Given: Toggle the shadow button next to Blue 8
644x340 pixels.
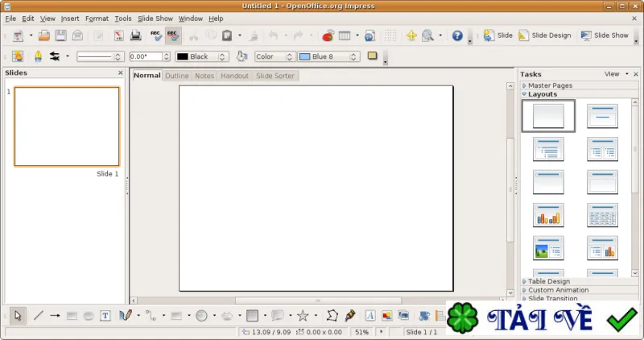Looking at the screenshot, I should click(x=372, y=56).
